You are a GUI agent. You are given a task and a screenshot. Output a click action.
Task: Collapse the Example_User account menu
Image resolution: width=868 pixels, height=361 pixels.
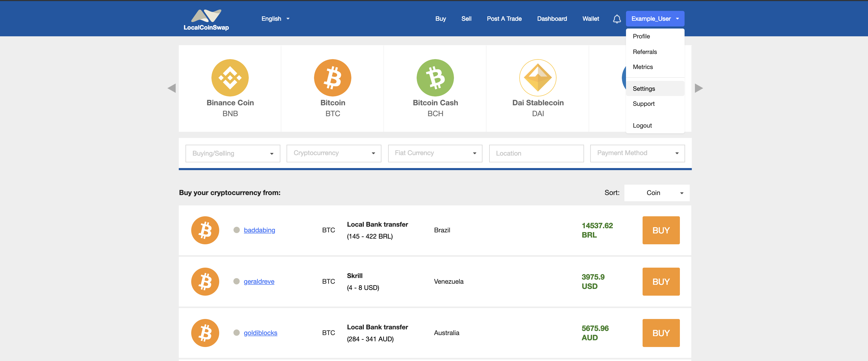pyautogui.click(x=655, y=19)
